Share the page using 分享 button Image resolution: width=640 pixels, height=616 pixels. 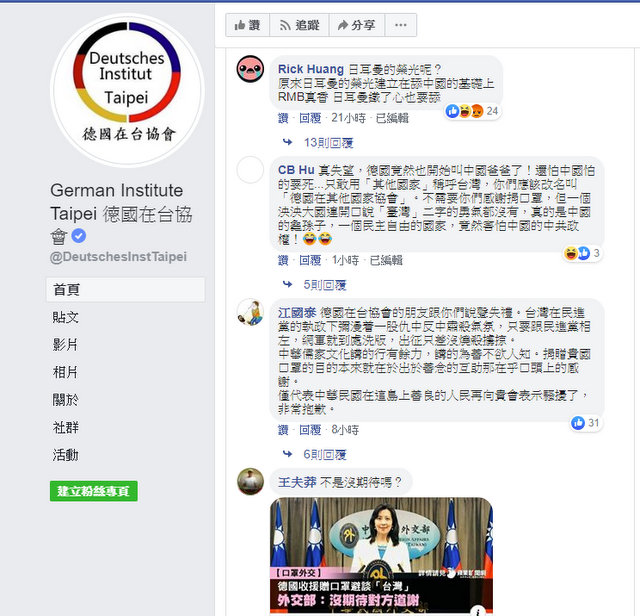pyautogui.click(x=357, y=25)
